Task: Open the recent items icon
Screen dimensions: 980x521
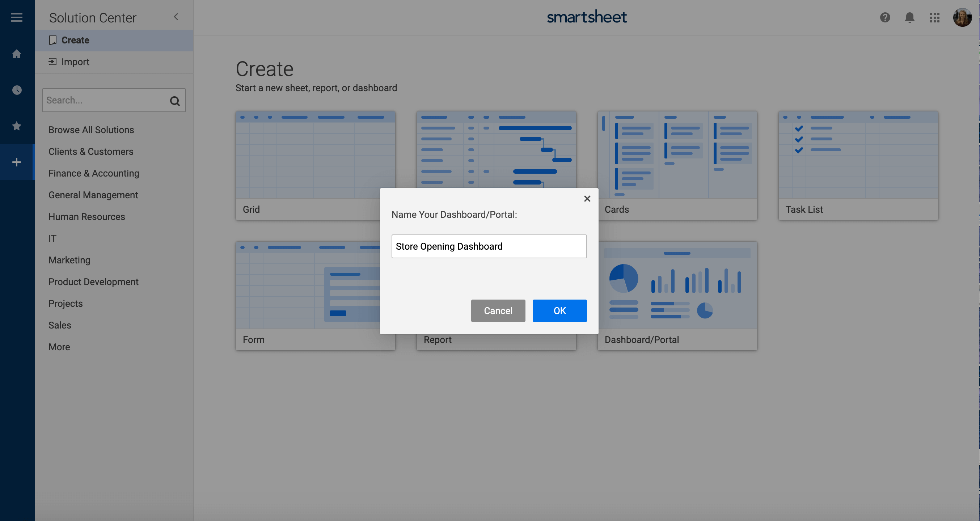Action: coord(17,90)
